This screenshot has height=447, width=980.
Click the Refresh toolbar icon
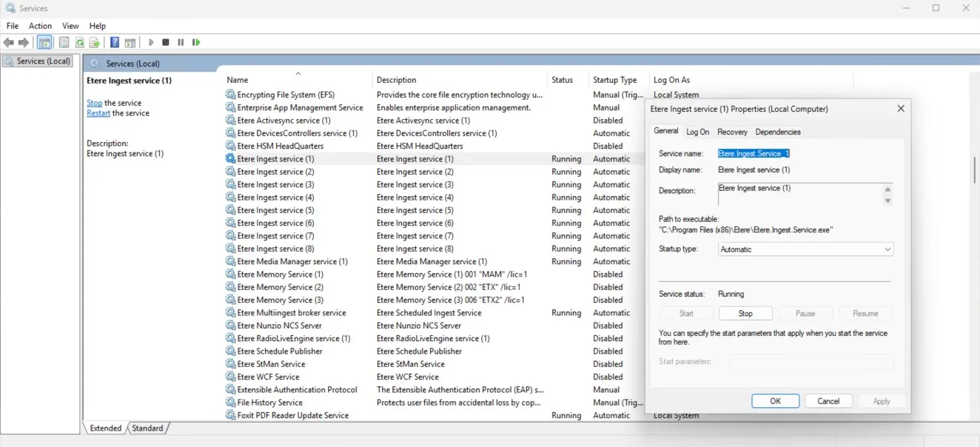pos(79,43)
